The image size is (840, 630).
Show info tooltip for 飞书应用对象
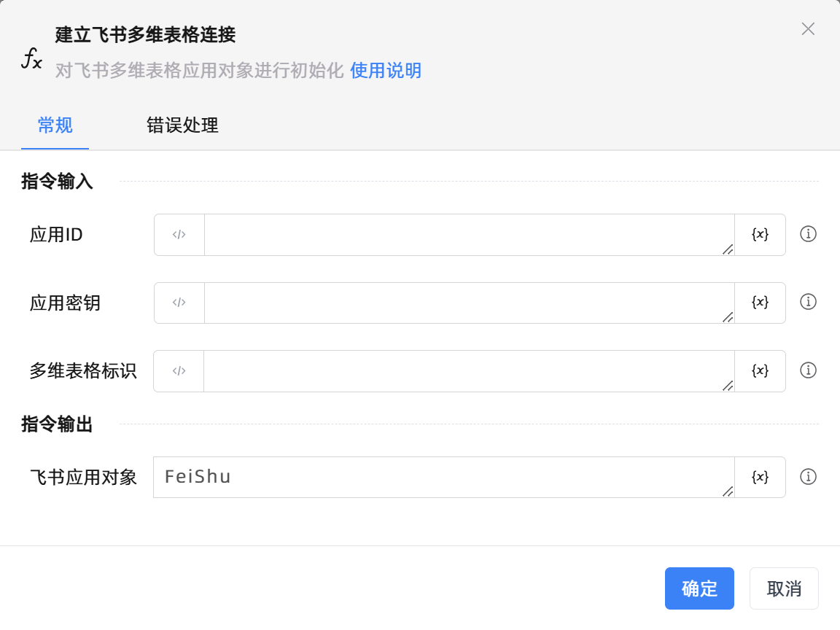point(808,476)
